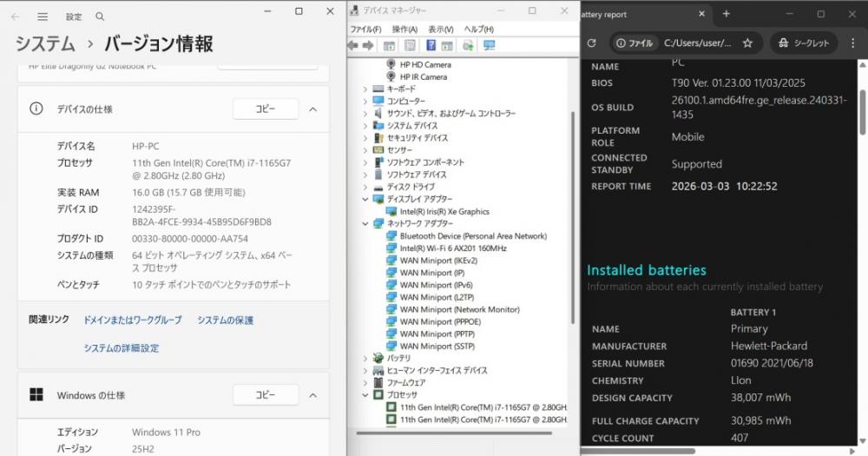
Task: Click the FULL CHARGE CAPACITY value 30,985 mWh
Action: (760, 420)
